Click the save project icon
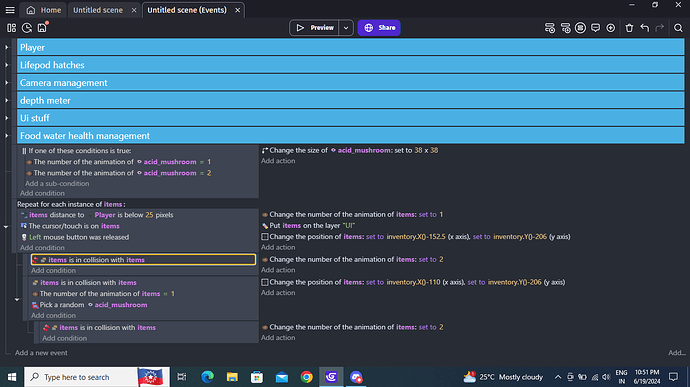690x387 pixels. pos(42,28)
